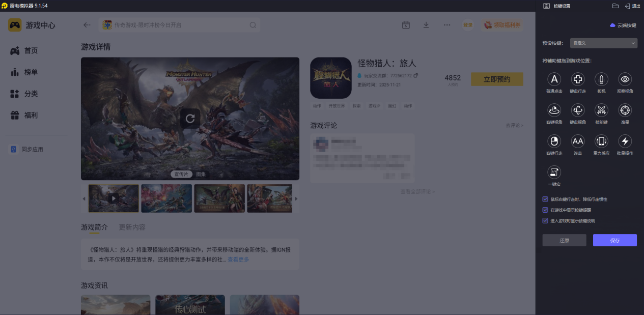Viewport: 644px width, 315px height.
Task: Select the 键盘视角 key icon
Action: coord(578,110)
